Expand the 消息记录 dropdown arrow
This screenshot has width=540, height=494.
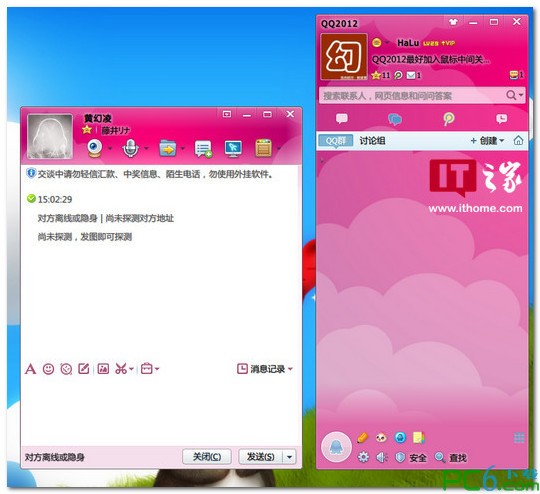290,369
